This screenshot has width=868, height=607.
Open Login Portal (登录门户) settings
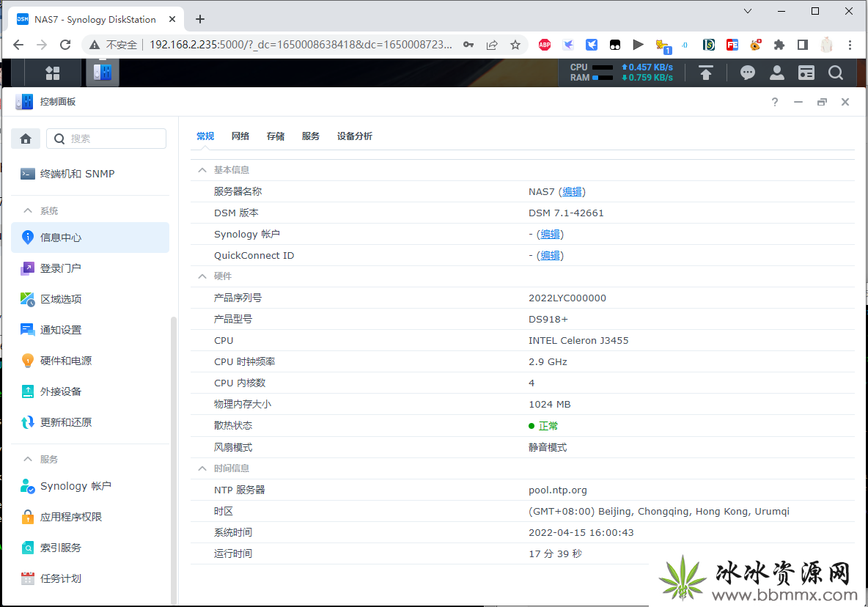tap(90, 268)
